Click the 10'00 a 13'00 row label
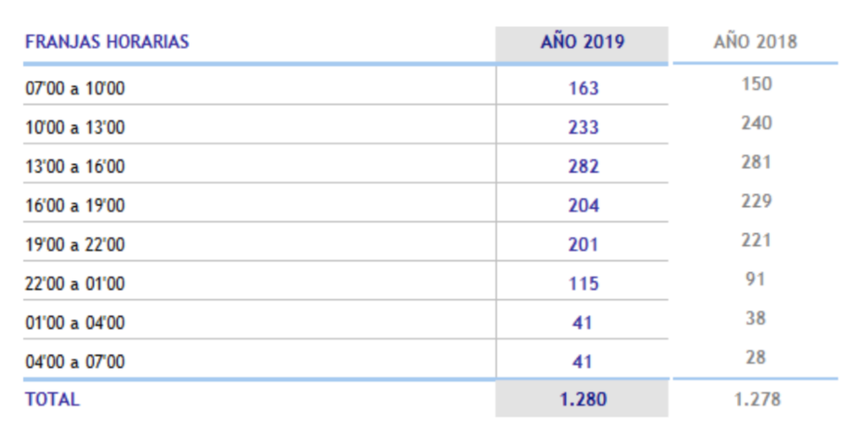Viewport: 868px width, 448px height. (75, 127)
